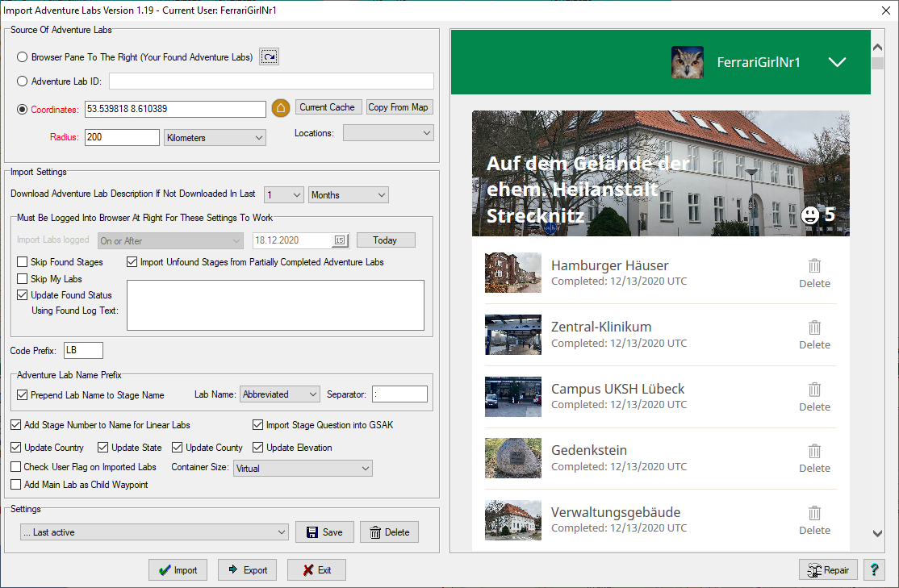The height and width of the screenshot is (588, 899).
Task: Click the Found Log Text box
Action: [x=276, y=305]
